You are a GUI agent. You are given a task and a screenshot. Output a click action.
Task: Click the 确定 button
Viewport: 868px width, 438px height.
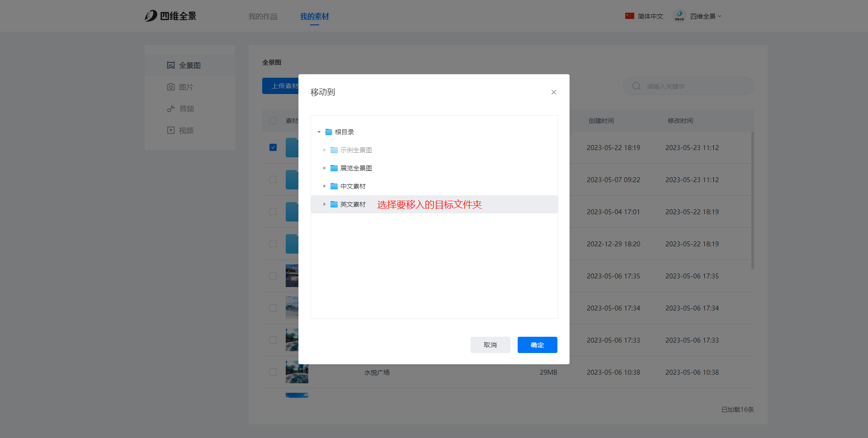tap(537, 345)
